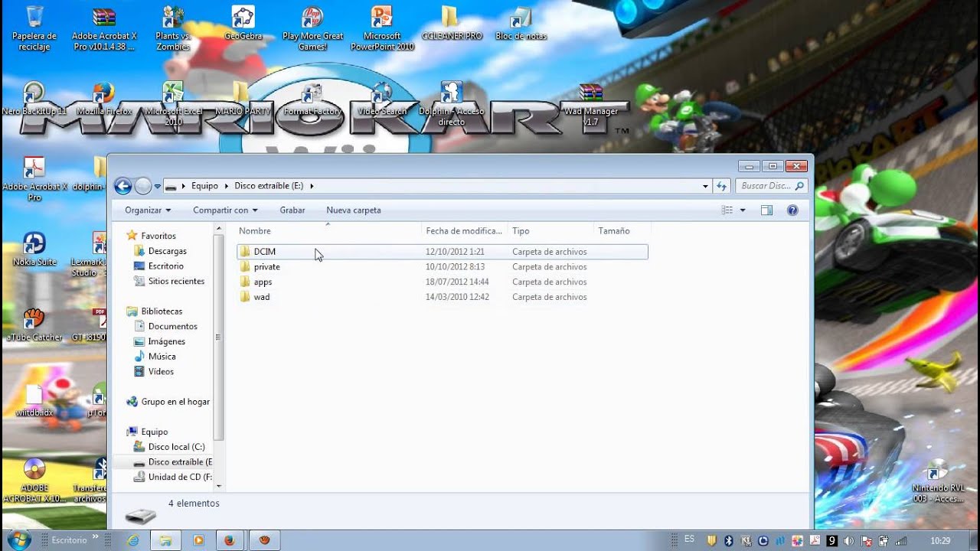Open Explorer help question mark icon

pos(792,210)
